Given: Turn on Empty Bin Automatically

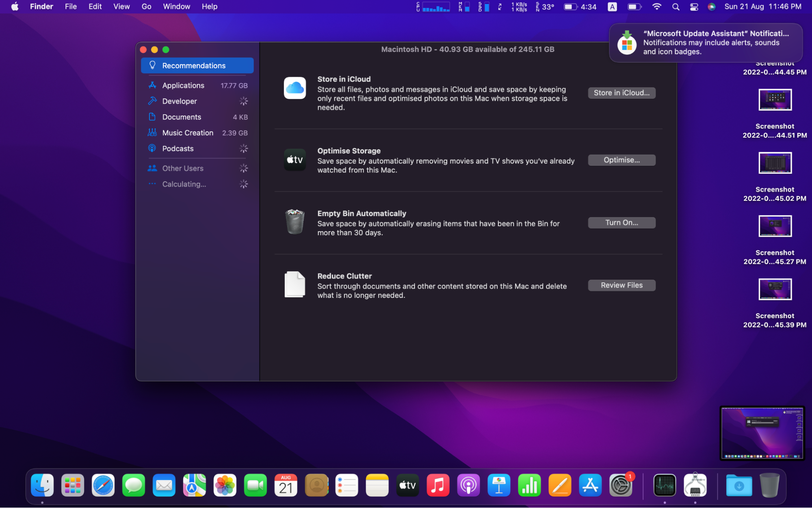Looking at the screenshot, I should pyautogui.click(x=621, y=223).
